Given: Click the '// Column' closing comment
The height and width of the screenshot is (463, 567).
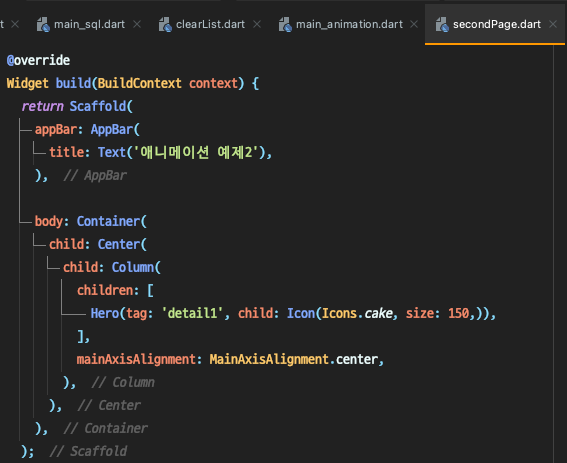Looking at the screenshot, I should click(123, 383).
